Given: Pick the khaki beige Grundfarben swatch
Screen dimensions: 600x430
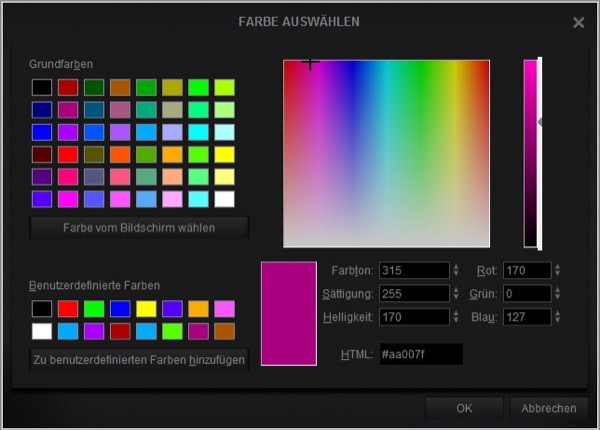Looking at the screenshot, I should pos(172,110).
